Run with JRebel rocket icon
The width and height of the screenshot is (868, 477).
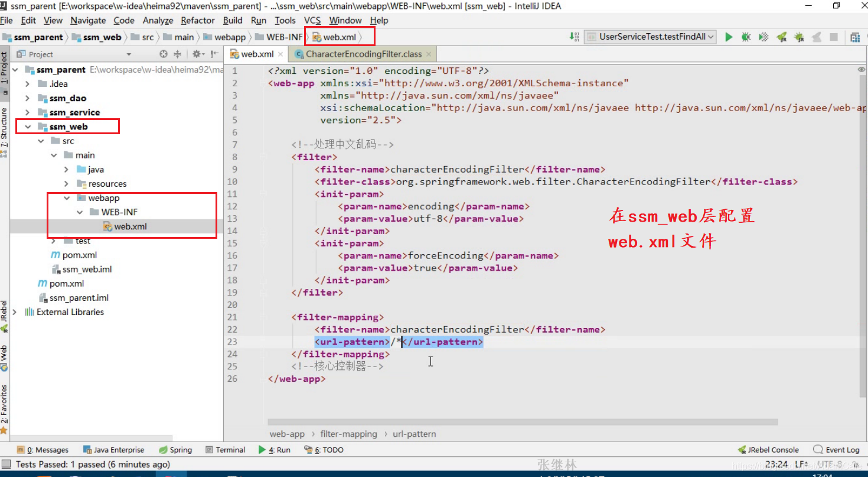tap(781, 37)
